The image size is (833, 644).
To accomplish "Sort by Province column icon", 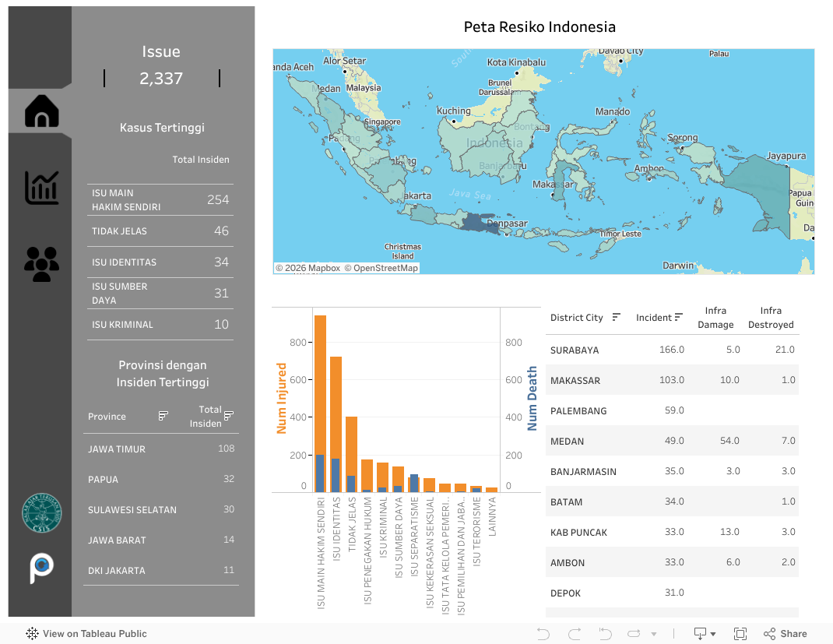I will click(x=163, y=416).
